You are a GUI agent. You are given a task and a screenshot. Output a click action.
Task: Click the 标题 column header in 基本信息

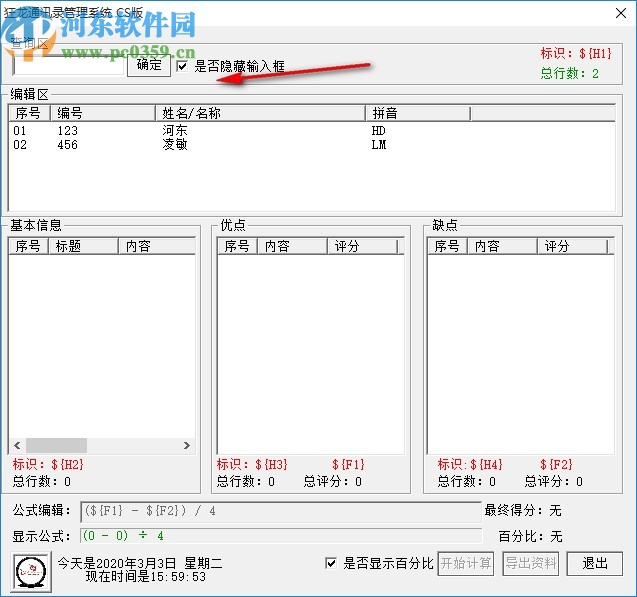click(83, 246)
